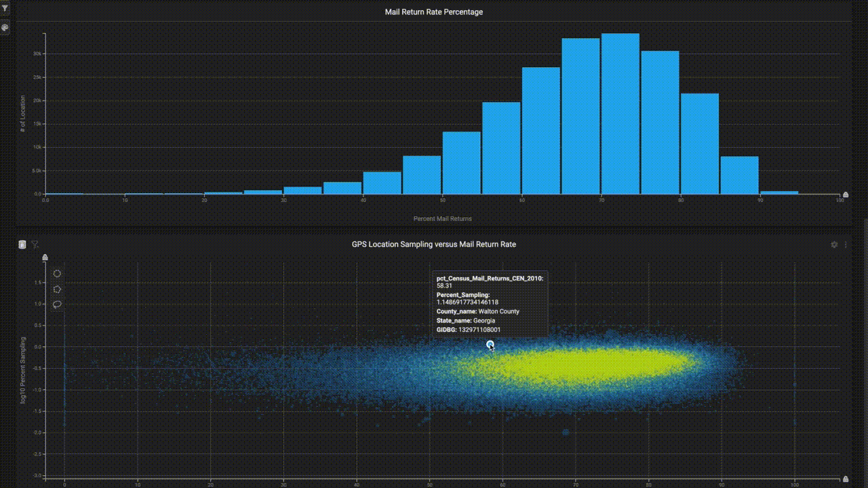Select the lasso selection tool
868x488 pixels.
click(x=58, y=304)
